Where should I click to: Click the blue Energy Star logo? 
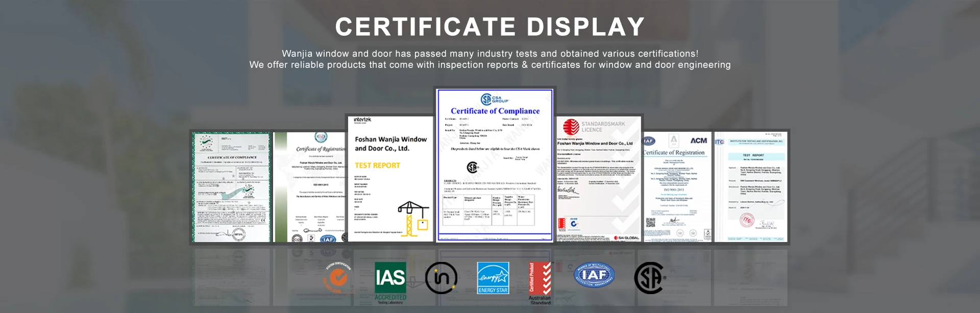coord(493,278)
